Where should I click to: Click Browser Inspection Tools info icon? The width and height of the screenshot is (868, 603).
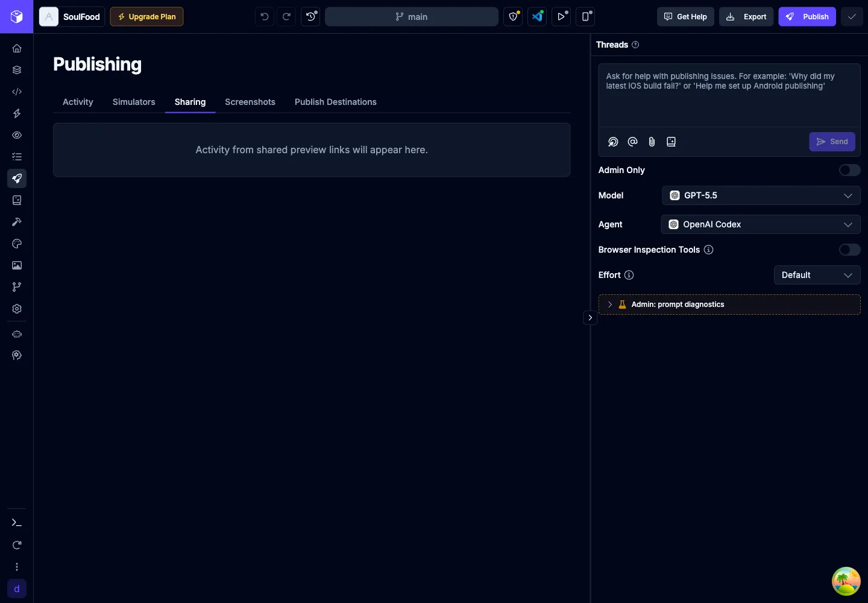(x=709, y=250)
